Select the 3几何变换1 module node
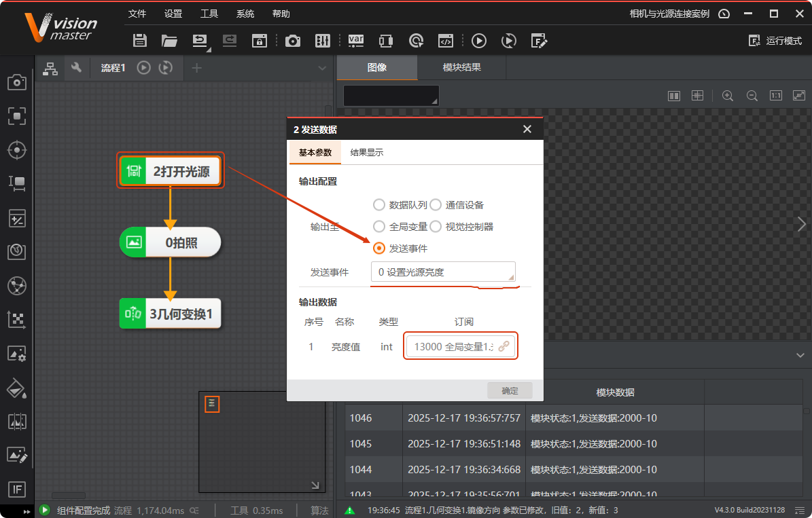 (x=171, y=314)
